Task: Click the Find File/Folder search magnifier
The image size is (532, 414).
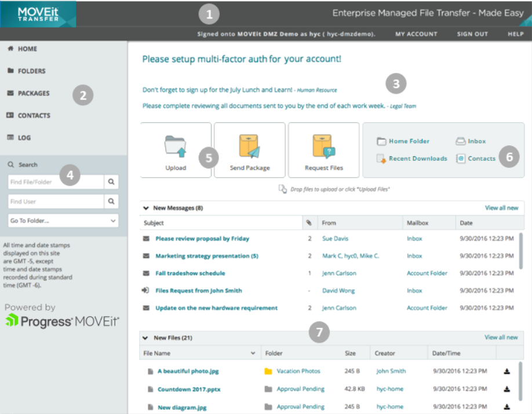Action: click(x=111, y=182)
